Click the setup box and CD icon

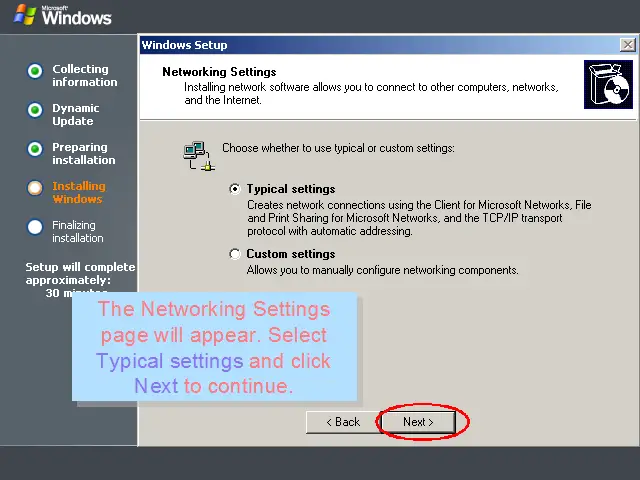[x=608, y=84]
